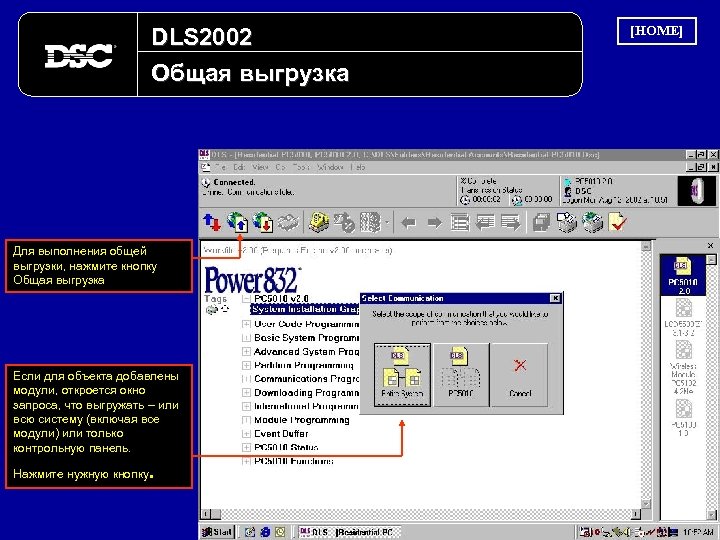Select the LCD5500Z module thumbnail

[x=683, y=317]
